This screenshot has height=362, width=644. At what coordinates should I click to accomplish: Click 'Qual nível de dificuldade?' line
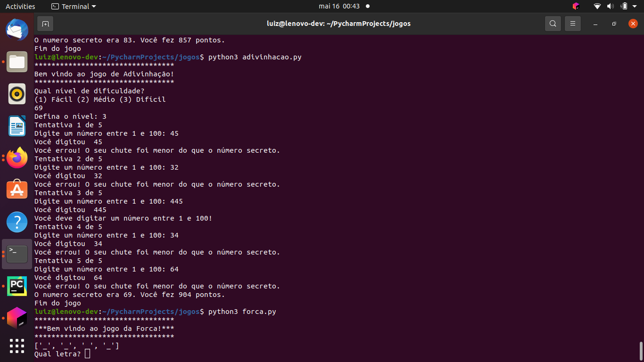[90, 91]
